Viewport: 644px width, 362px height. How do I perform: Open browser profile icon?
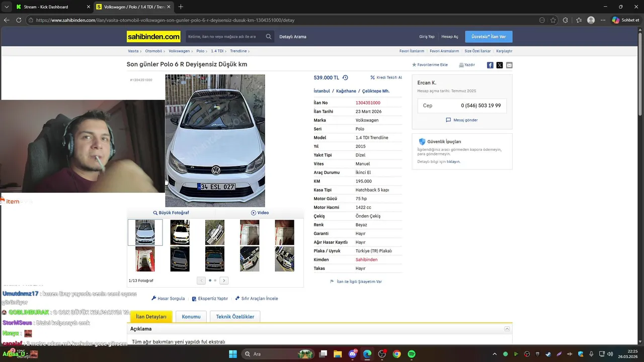click(591, 20)
